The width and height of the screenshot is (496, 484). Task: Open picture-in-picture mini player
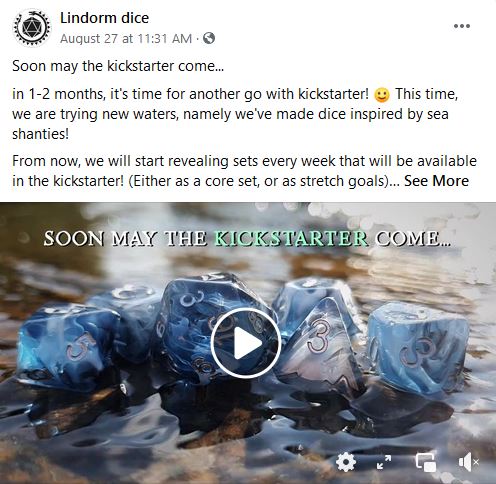point(426,462)
